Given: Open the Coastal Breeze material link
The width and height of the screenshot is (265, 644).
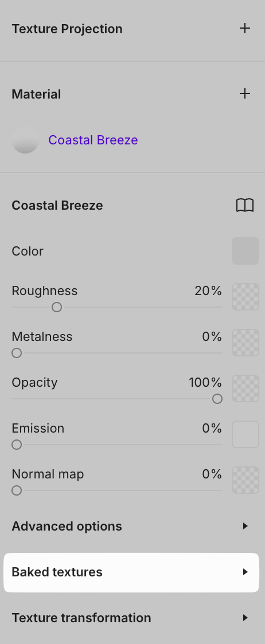Looking at the screenshot, I should tap(93, 140).
